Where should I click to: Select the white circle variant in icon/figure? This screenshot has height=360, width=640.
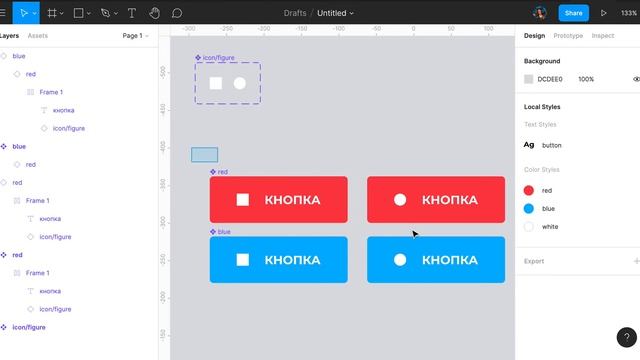click(x=240, y=83)
